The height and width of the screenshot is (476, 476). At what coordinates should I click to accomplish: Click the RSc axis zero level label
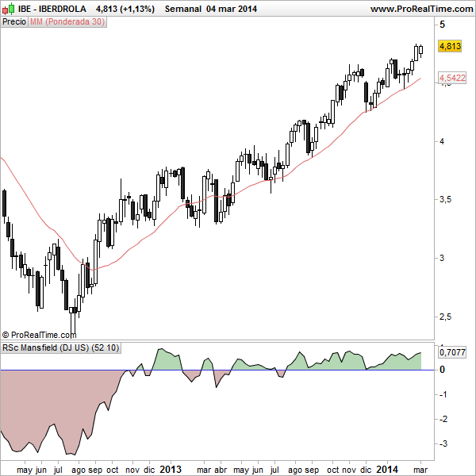[442, 370]
